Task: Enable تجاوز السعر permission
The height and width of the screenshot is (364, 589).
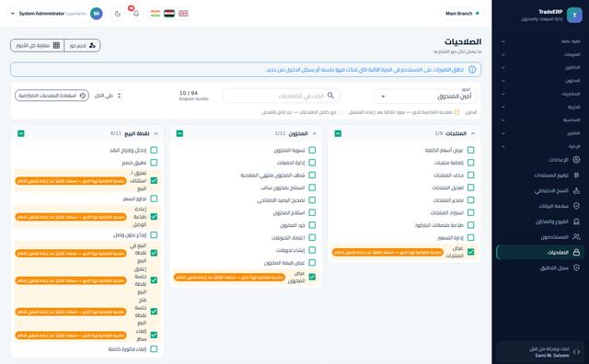Action: pyautogui.click(x=154, y=199)
